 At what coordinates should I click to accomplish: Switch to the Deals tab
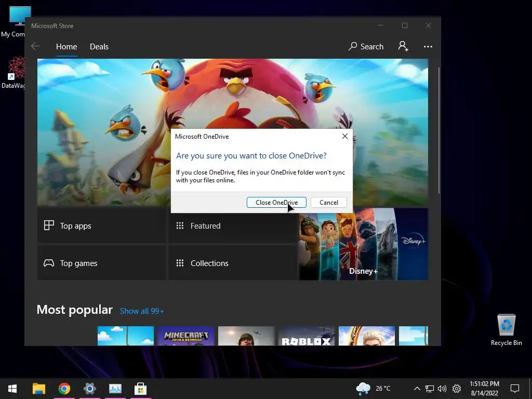pyautogui.click(x=99, y=46)
